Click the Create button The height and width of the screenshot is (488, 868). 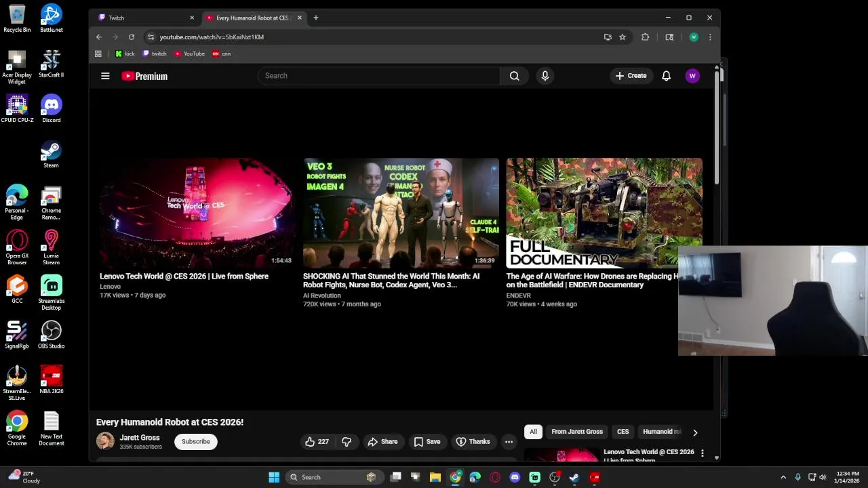tap(631, 76)
